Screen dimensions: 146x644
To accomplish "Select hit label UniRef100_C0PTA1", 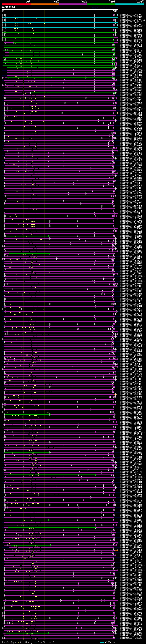I will [x=131, y=618].
